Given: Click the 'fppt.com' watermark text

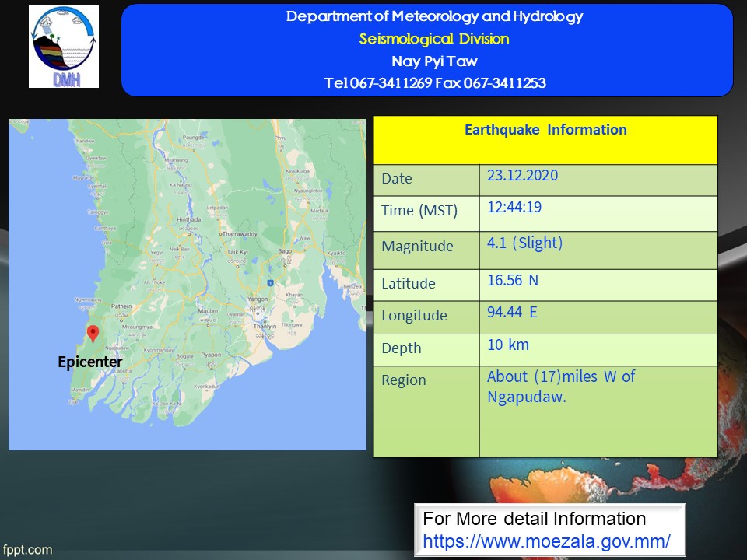Looking at the screenshot, I should pyautogui.click(x=27, y=550).
